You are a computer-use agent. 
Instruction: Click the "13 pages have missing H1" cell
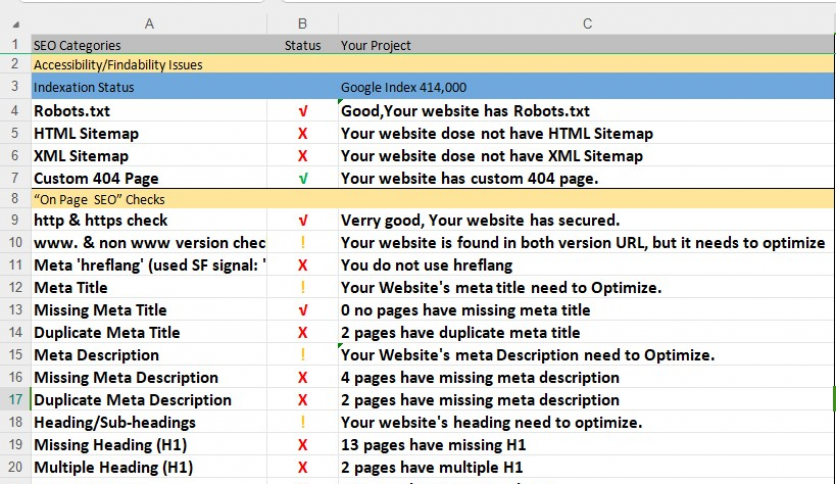point(433,445)
